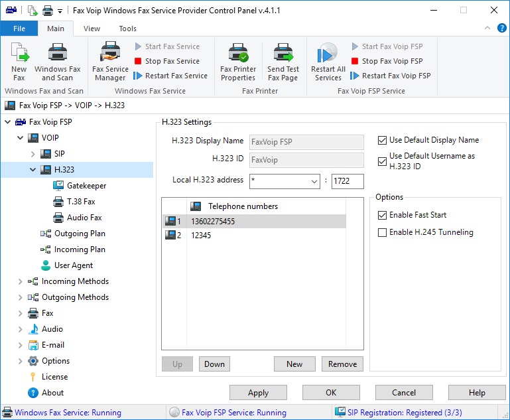Expand the SIP tree node

(x=33, y=154)
